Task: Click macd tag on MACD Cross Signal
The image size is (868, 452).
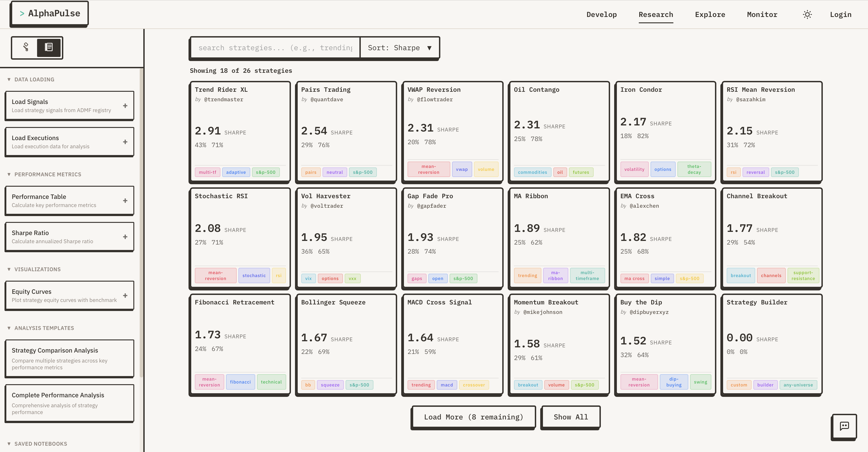Action: (447, 385)
